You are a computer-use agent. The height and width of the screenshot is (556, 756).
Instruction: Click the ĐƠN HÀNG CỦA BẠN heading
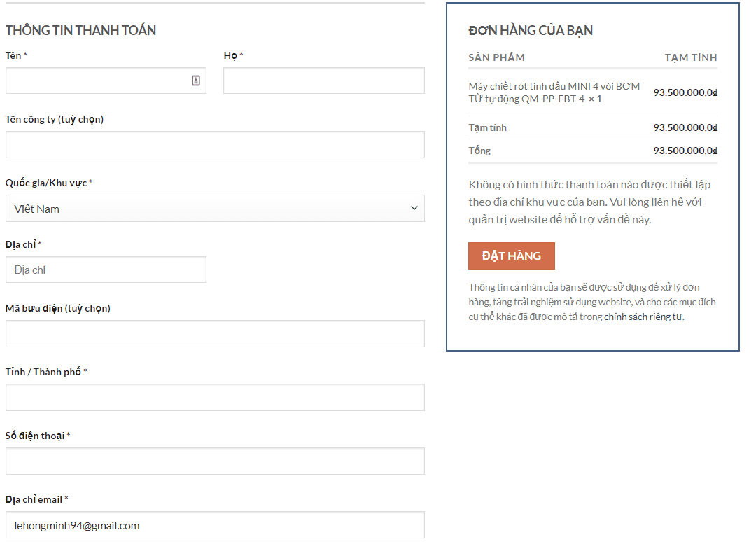point(531,30)
